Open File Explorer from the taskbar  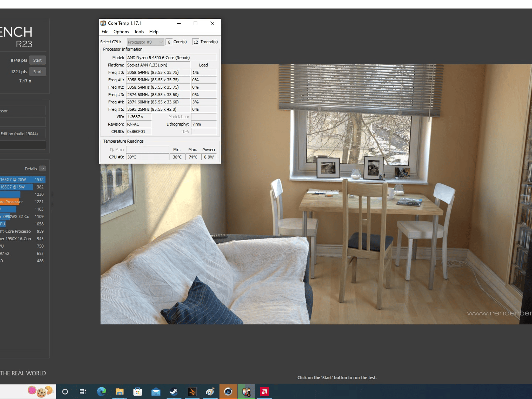pyautogui.click(x=119, y=391)
